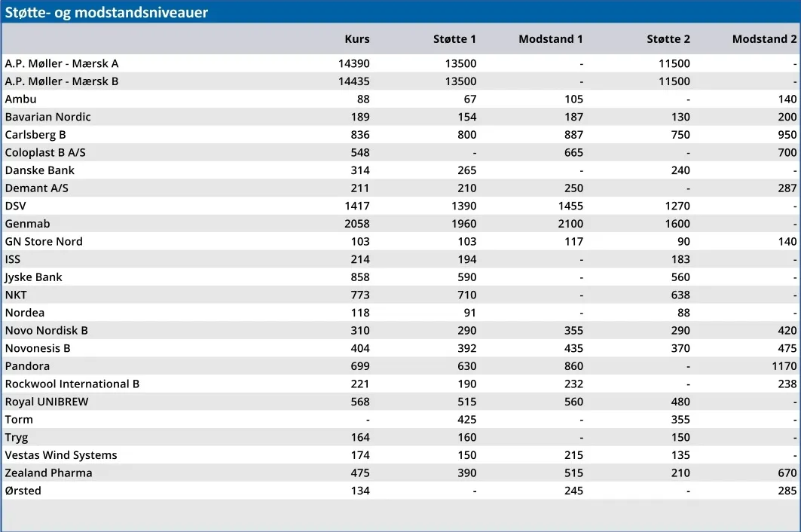The width and height of the screenshot is (801, 532).
Task: Click Rockwool International B name
Action: coord(72,384)
